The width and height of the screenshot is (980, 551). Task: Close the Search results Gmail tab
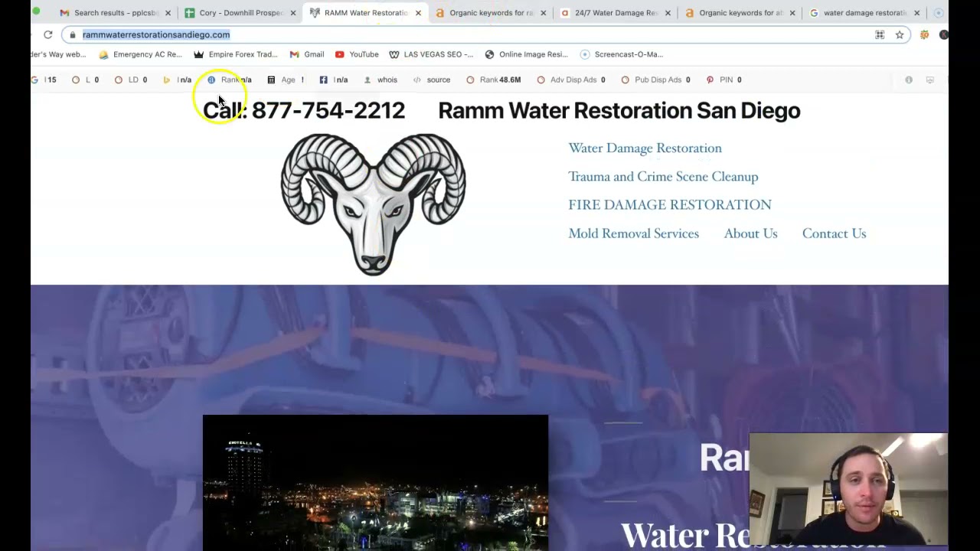coord(168,13)
